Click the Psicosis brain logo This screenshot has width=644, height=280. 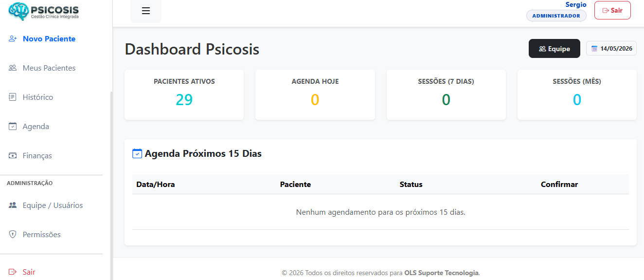click(x=18, y=11)
